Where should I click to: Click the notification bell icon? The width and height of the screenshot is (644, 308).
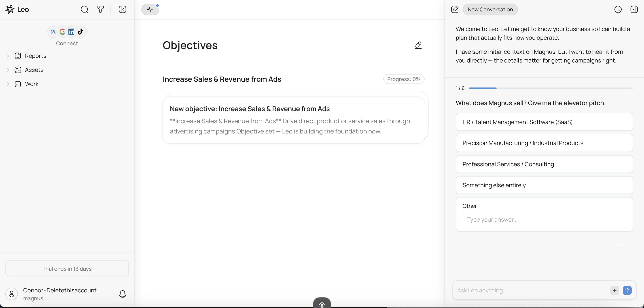[x=122, y=294]
